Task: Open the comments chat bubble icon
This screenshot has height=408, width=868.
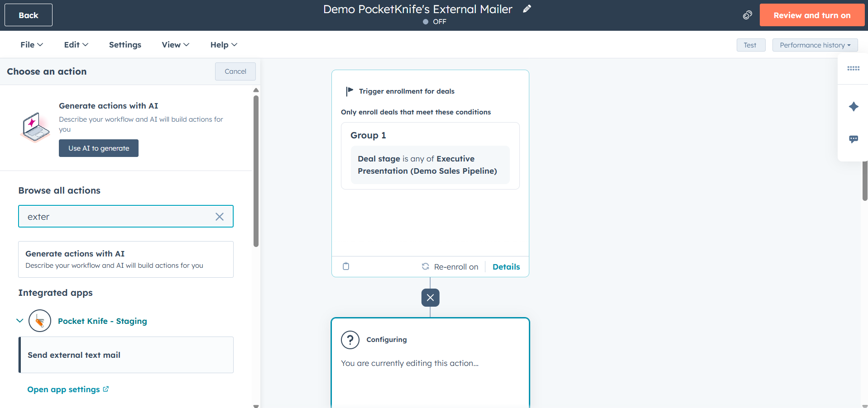Action: pos(853,139)
